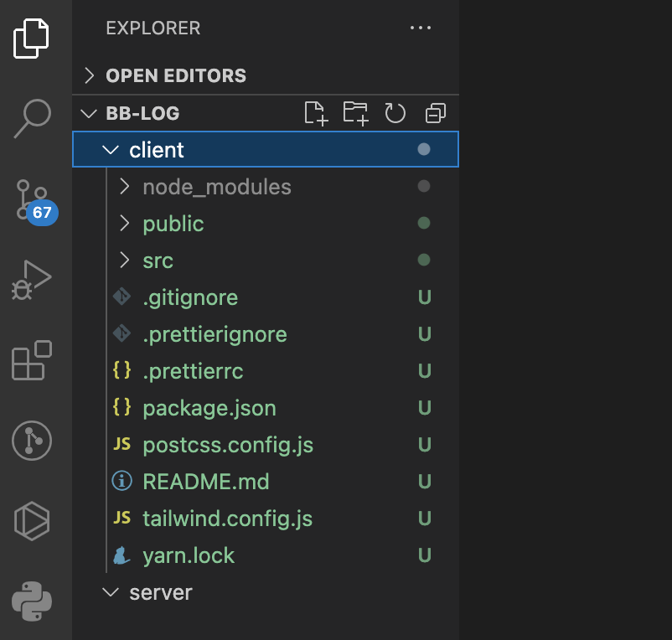Open the Extensions view

[x=33, y=360]
